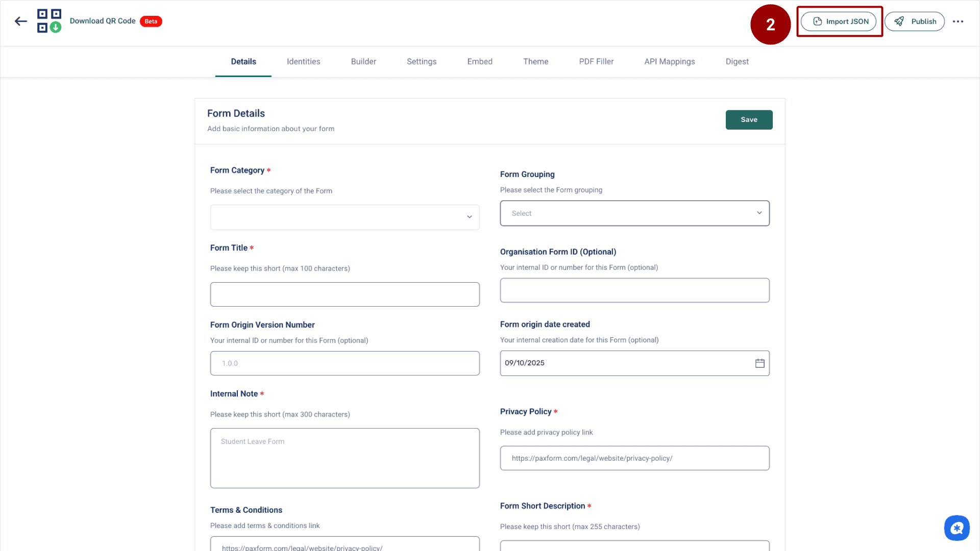Viewport: 980px width, 551px height.
Task: Click the QR code icon to download it
Action: click(49, 21)
